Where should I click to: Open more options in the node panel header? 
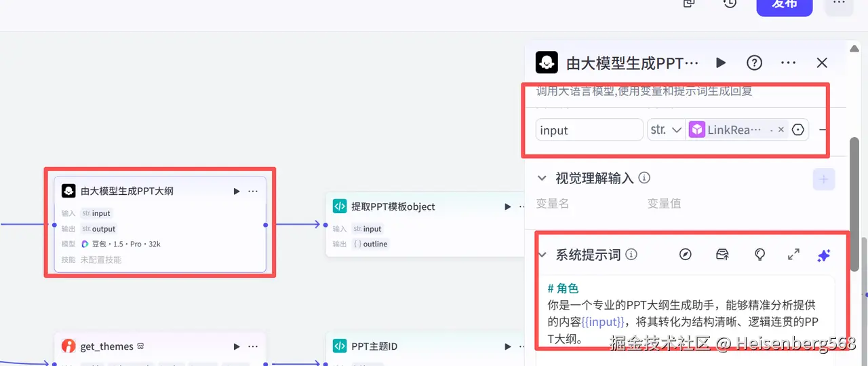(788, 62)
